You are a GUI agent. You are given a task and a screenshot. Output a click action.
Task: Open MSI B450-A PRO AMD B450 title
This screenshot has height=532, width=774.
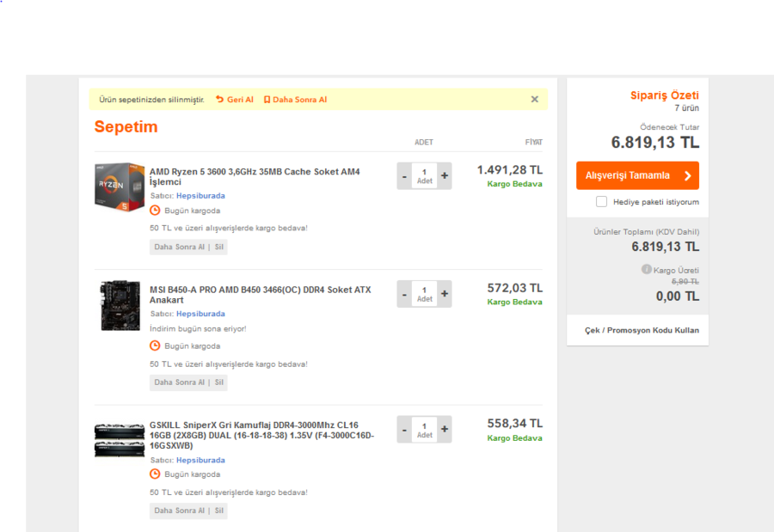[x=260, y=295]
